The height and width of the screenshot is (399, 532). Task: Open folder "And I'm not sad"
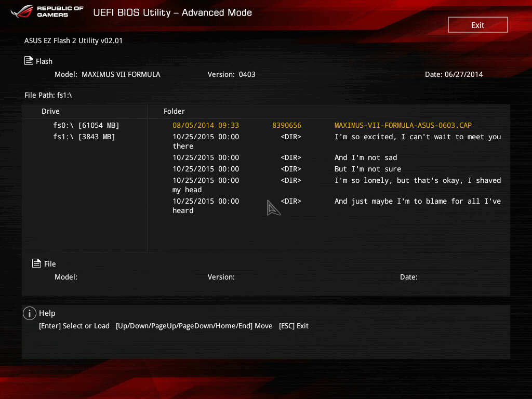click(x=366, y=157)
